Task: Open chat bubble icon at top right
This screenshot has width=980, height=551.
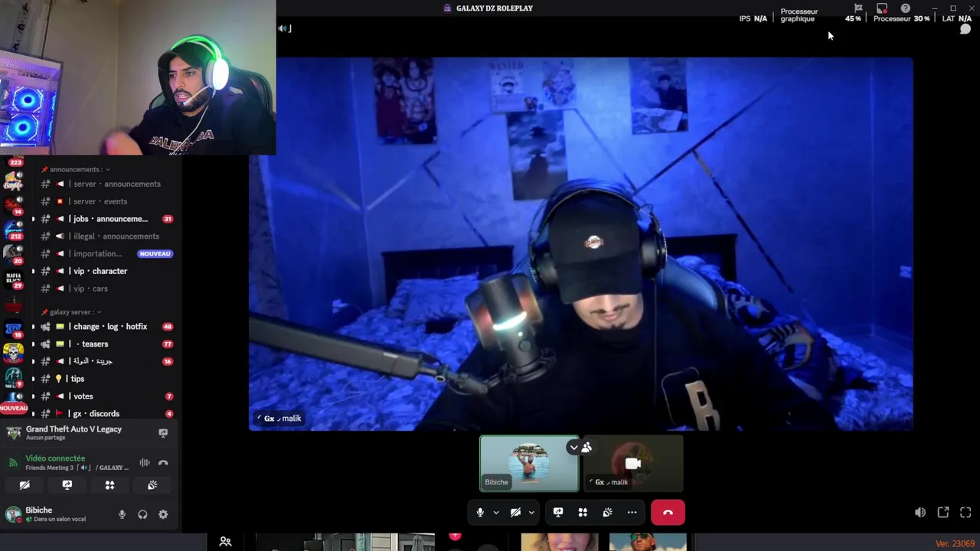Action: coord(965,29)
